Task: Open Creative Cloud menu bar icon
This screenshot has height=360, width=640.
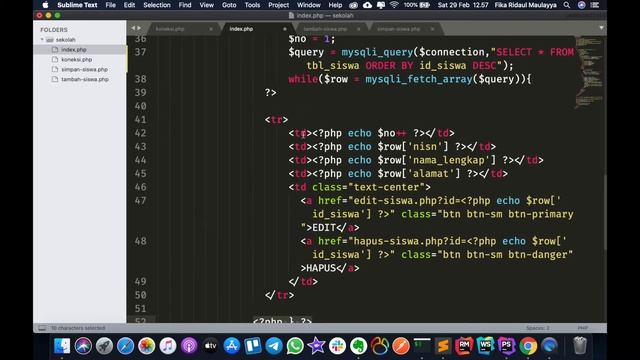Action: [x=353, y=5]
